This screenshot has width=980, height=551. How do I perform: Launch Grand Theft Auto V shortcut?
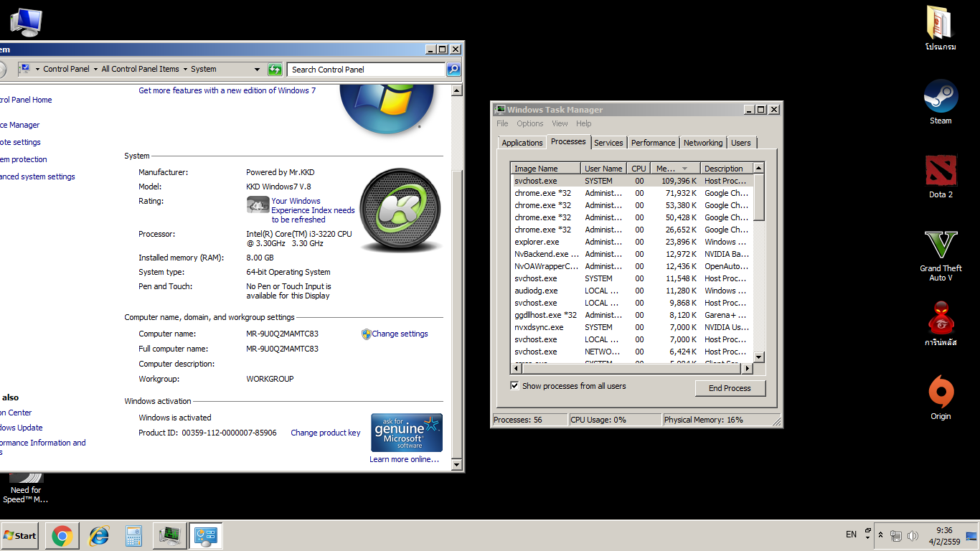941,245
